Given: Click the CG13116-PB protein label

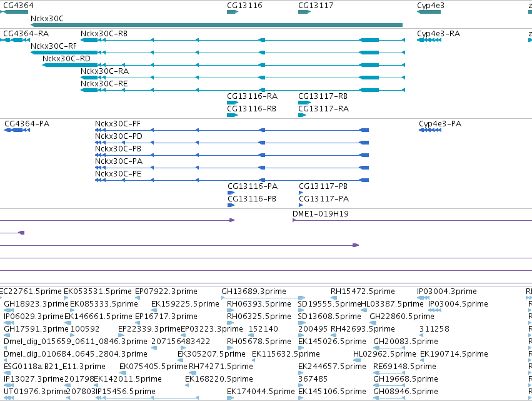Looking at the screenshot, I should pyautogui.click(x=252, y=199).
